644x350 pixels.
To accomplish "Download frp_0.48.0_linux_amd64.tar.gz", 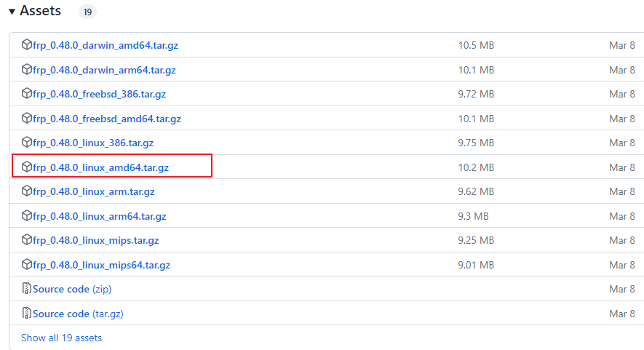I will click(x=100, y=167).
